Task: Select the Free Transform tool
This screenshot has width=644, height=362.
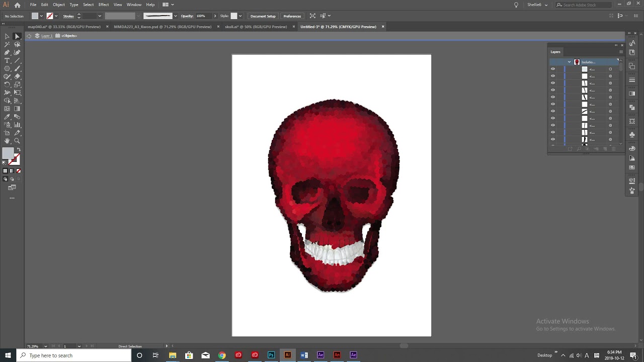Action: (17, 93)
